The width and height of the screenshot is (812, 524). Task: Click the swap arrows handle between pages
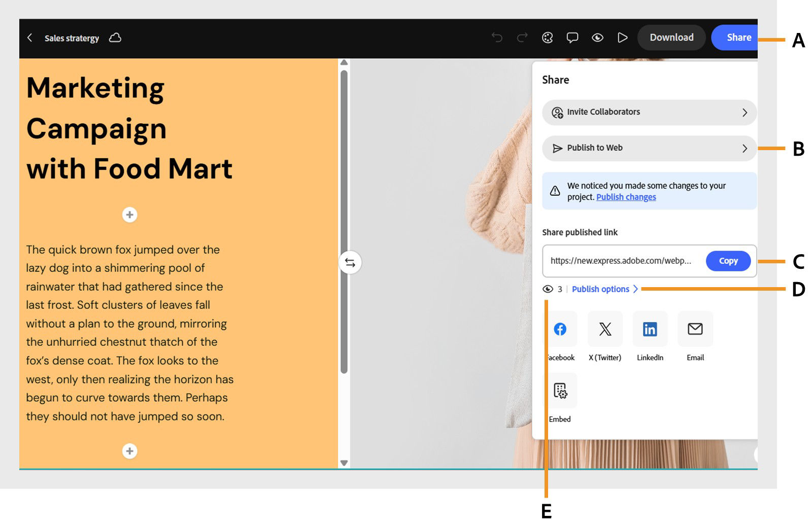tap(349, 262)
